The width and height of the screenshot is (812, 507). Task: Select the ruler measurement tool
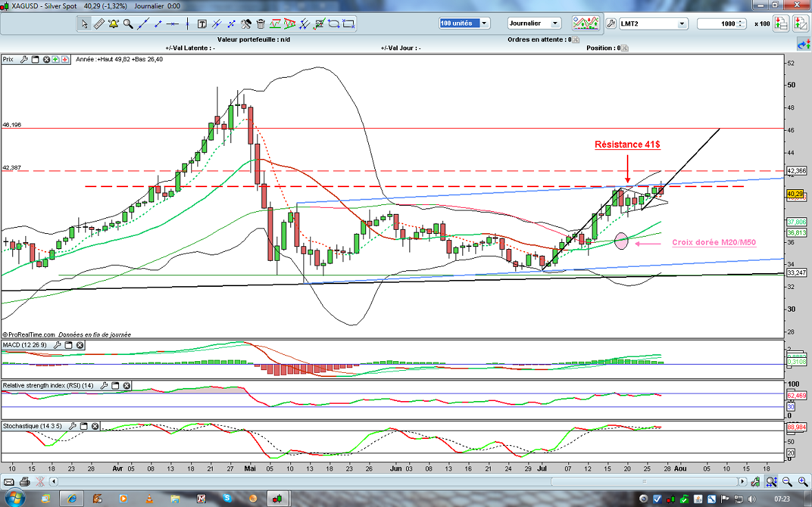tap(98, 23)
